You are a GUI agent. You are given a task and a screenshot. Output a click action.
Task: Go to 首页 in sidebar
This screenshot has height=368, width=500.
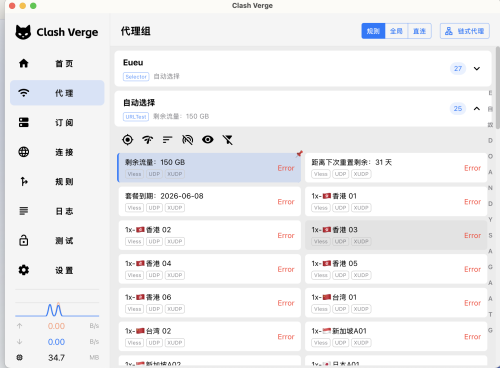coord(57,63)
